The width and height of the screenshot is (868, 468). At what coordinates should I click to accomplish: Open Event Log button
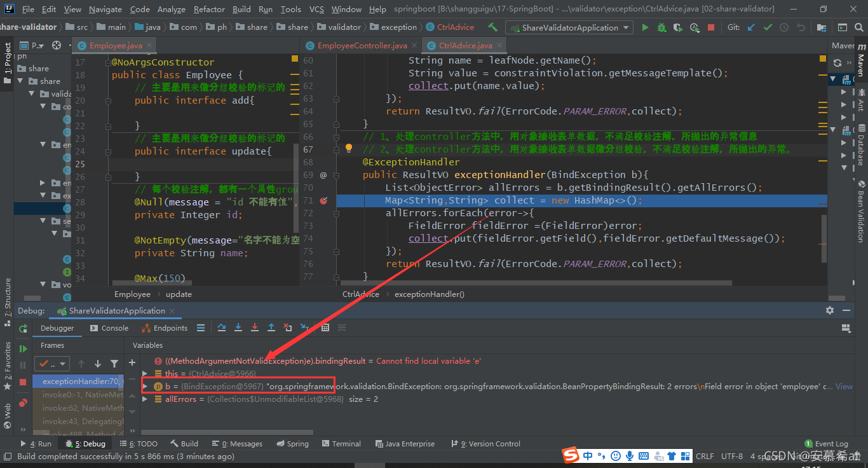point(826,444)
